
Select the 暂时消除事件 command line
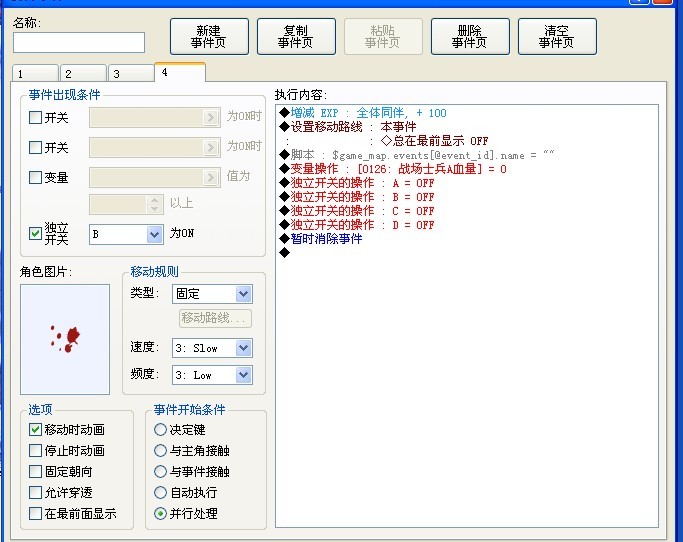coord(321,239)
